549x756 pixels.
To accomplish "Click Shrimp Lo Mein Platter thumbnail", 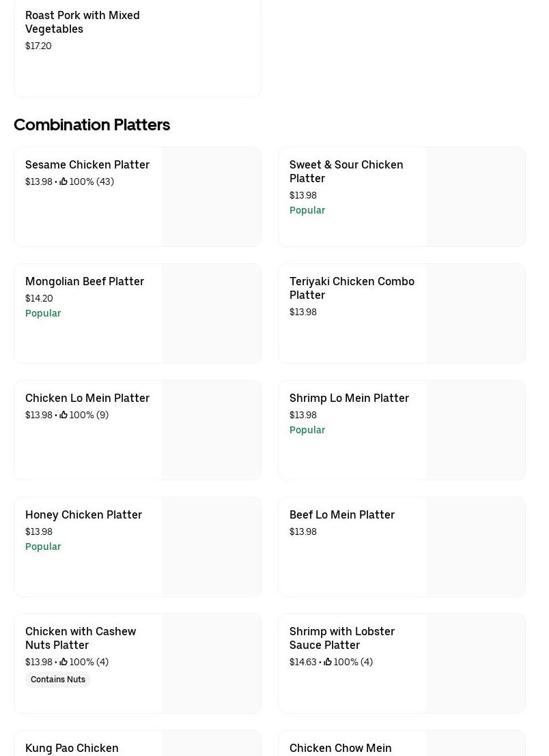I will pyautogui.click(x=476, y=431).
